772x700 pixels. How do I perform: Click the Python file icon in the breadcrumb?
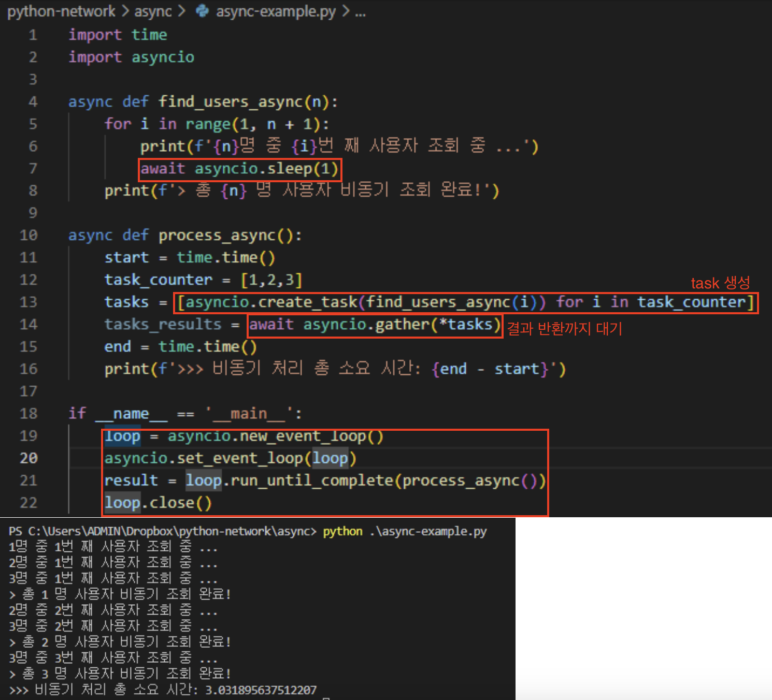pos(203,11)
